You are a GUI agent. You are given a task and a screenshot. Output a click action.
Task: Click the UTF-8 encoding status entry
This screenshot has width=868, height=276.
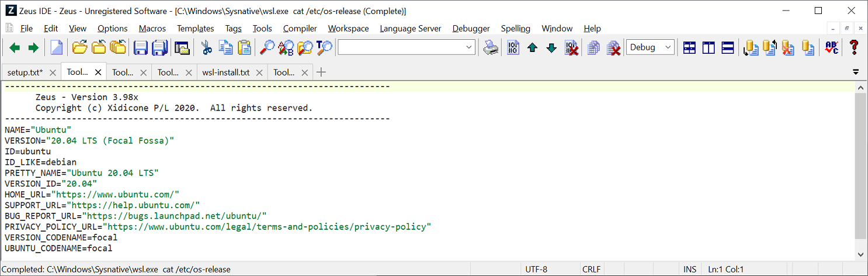coord(536,270)
